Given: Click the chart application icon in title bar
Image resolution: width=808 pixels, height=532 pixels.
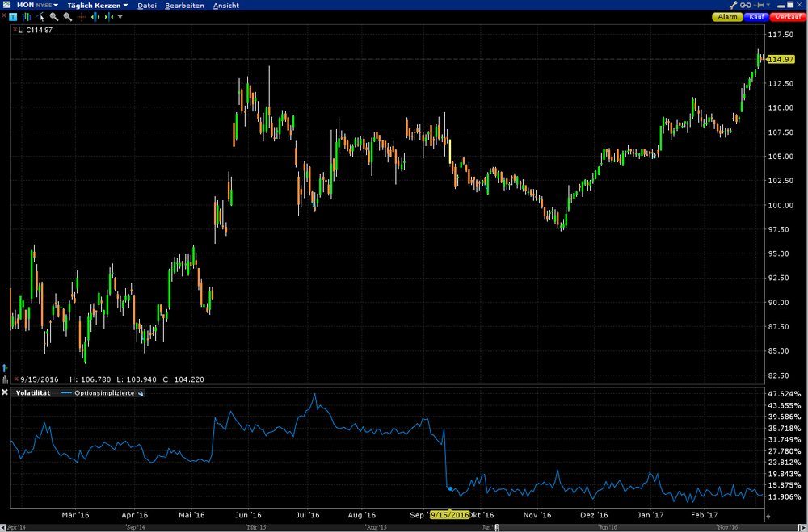Looking at the screenshot, I should tap(6, 5).
